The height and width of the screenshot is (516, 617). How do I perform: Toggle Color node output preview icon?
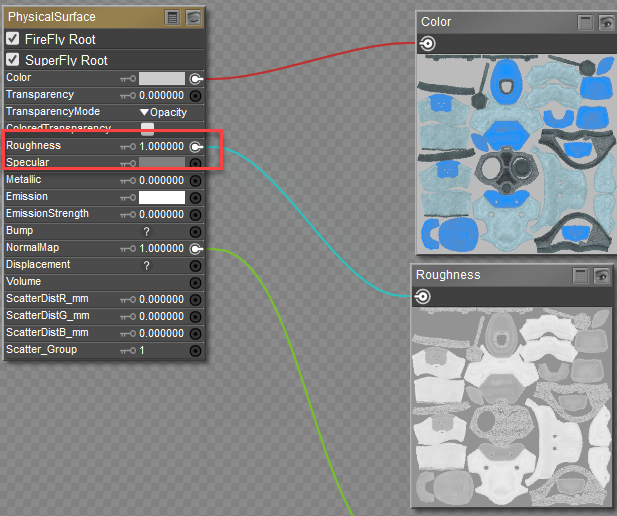[585, 22]
